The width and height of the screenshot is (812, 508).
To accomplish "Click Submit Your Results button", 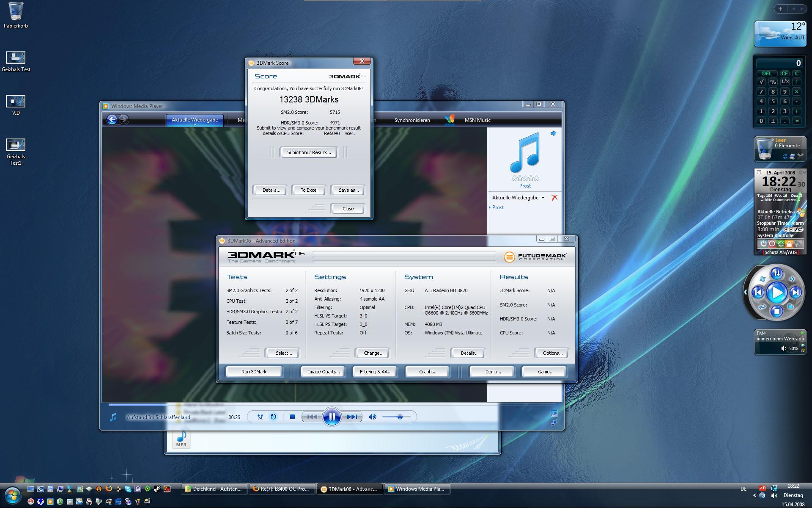I will coord(309,152).
